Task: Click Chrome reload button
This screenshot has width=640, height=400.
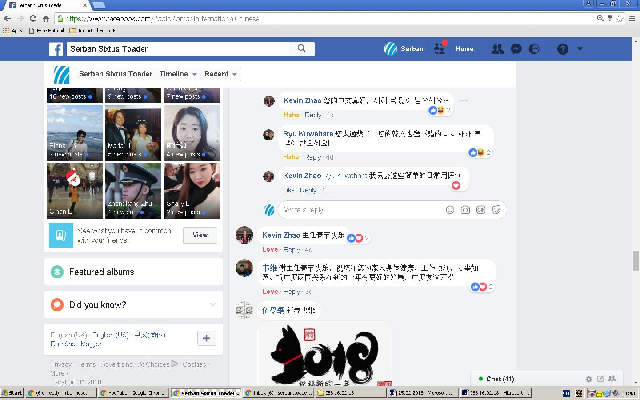Action: [33, 18]
